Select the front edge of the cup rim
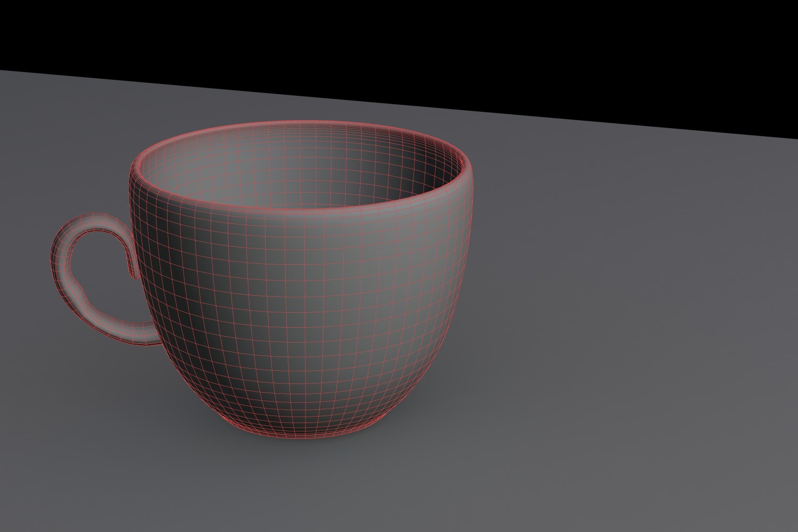The height and width of the screenshot is (532, 798). pyautogui.click(x=298, y=205)
